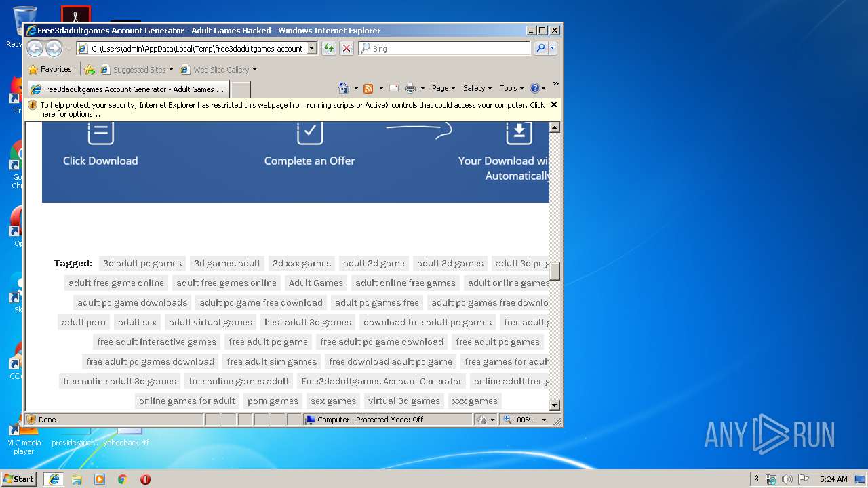Open Chrome from the taskbar
Image resolution: width=868 pixels, height=488 pixels.
(x=122, y=479)
